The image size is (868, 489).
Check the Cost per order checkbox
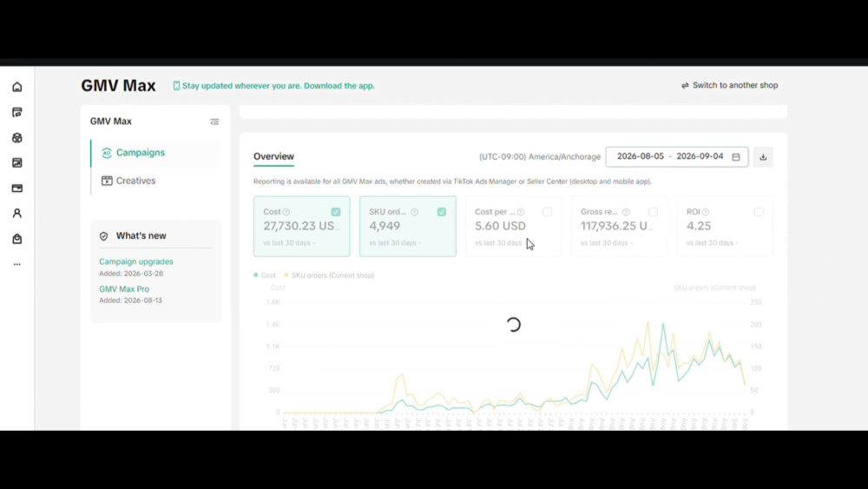547,212
